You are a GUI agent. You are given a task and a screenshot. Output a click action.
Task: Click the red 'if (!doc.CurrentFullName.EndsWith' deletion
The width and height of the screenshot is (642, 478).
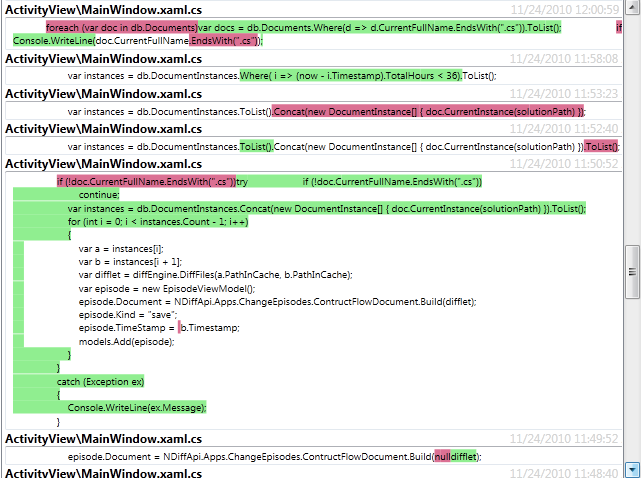146,181
